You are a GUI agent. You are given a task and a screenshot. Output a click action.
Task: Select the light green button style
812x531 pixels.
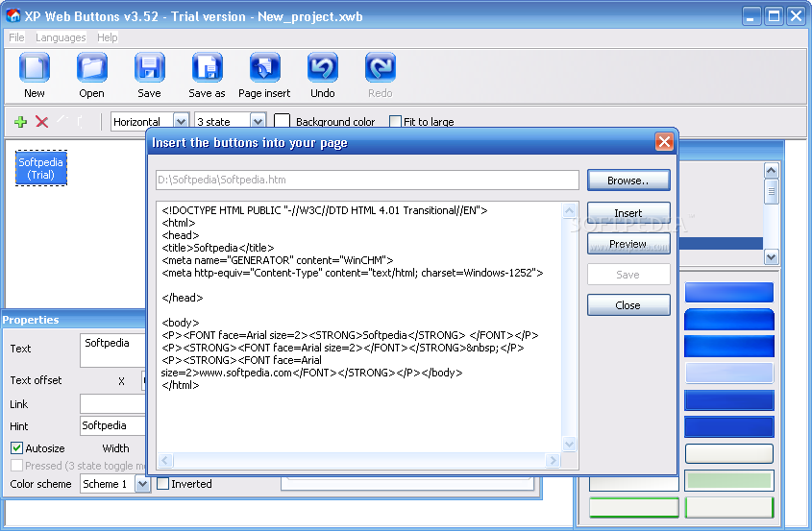click(x=729, y=480)
